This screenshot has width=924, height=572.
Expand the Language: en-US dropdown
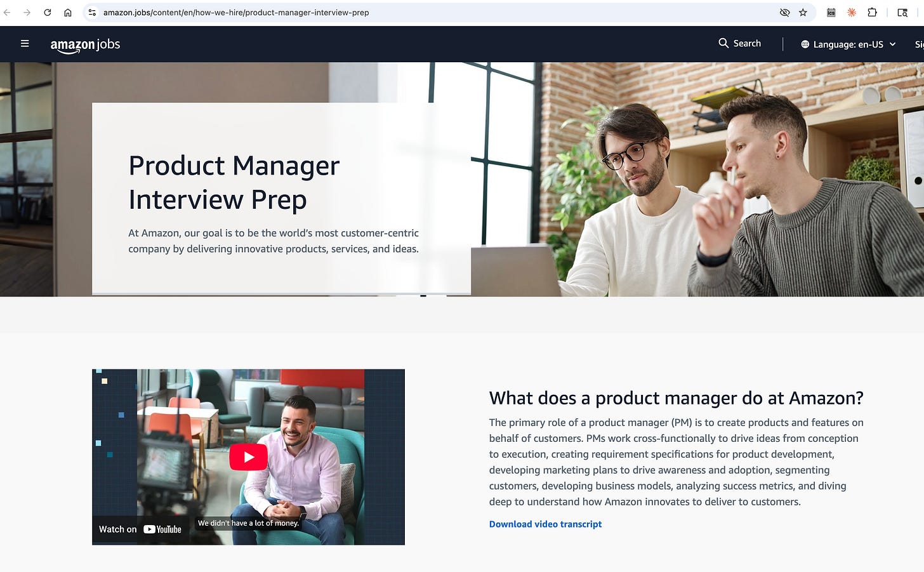[848, 44]
